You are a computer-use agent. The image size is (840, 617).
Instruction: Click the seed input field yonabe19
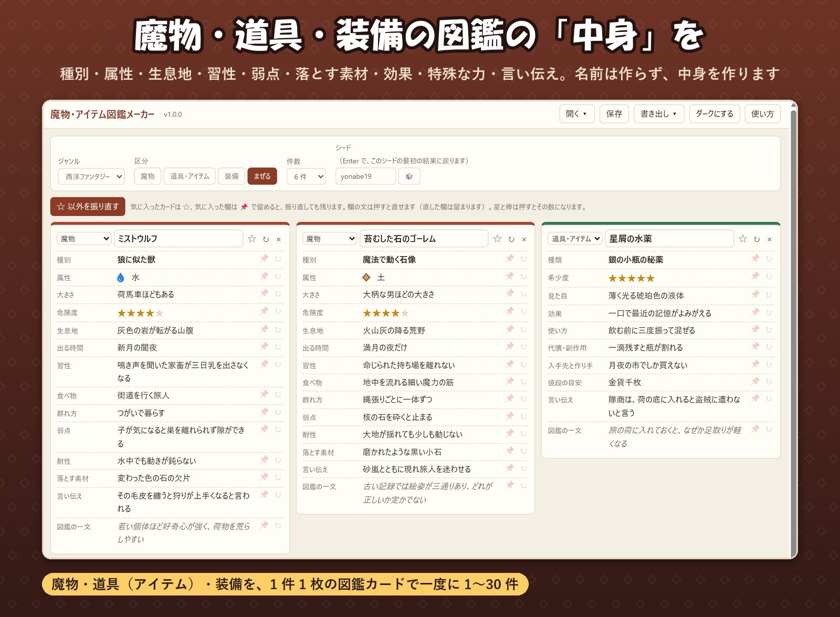click(365, 176)
